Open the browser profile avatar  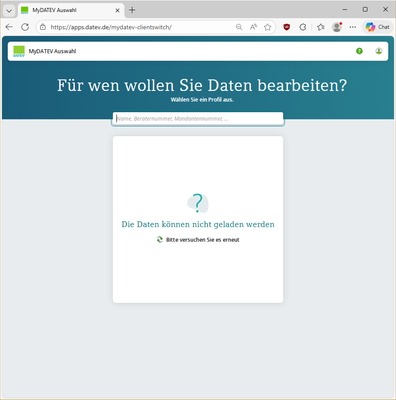(x=337, y=27)
